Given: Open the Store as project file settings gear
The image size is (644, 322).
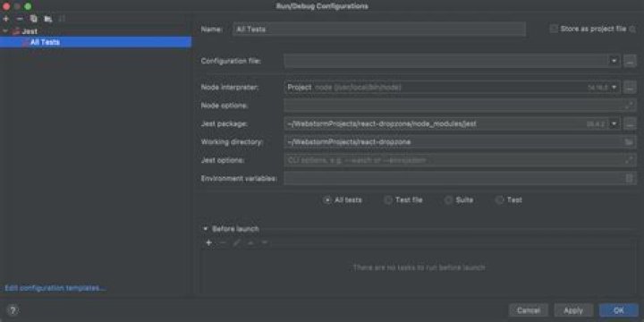Looking at the screenshot, I should [x=633, y=30].
